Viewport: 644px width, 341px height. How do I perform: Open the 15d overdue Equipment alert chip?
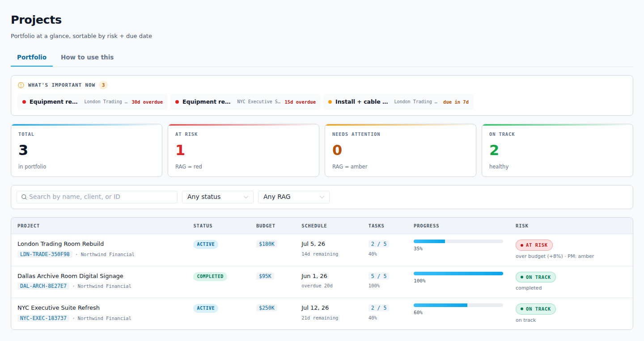(246, 102)
